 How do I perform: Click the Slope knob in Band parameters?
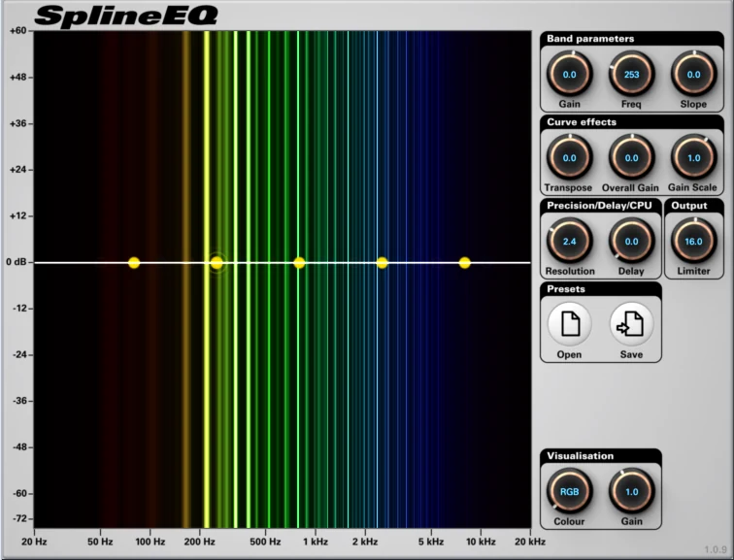[x=694, y=75]
